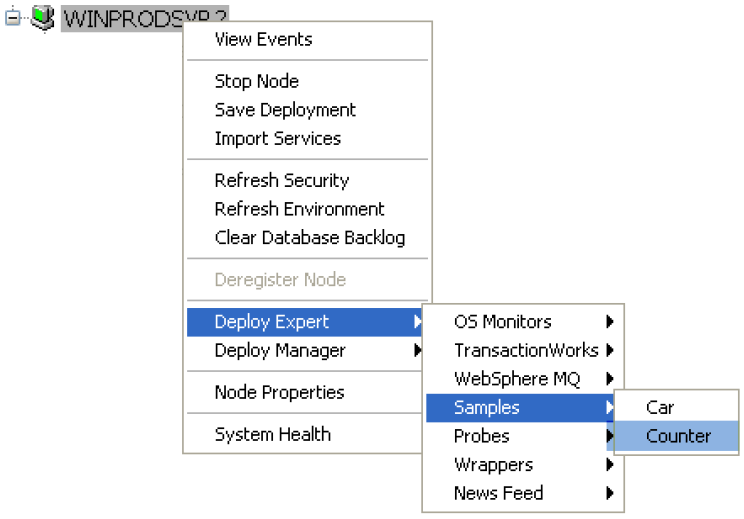Screen dimensions: 744x519
Task: Click the WINPRODSVR node computer icon
Action: pyautogui.click(x=43, y=18)
